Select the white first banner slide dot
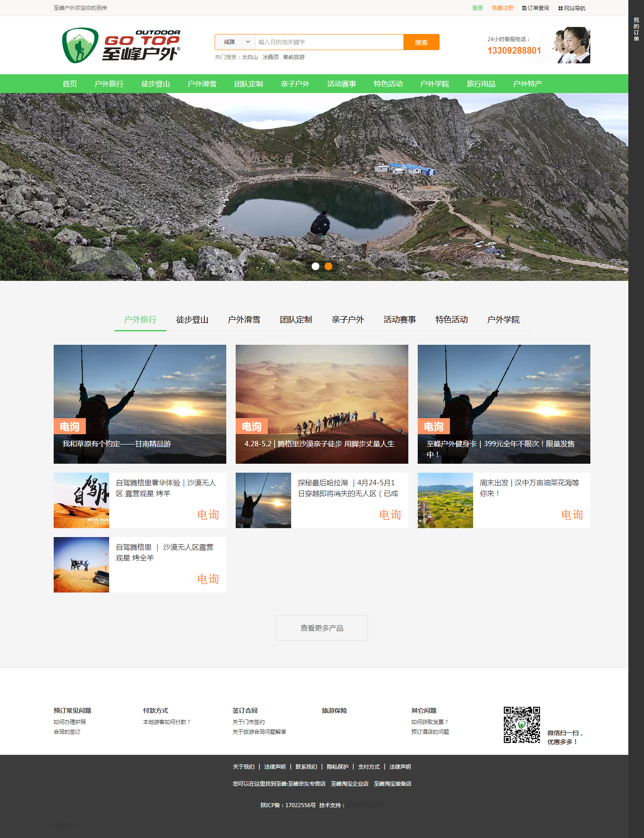The height and width of the screenshot is (838, 644). pos(315,266)
